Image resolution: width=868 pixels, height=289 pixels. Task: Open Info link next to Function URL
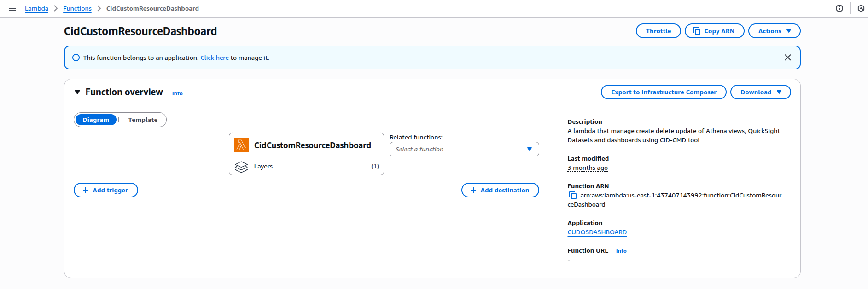pos(621,251)
